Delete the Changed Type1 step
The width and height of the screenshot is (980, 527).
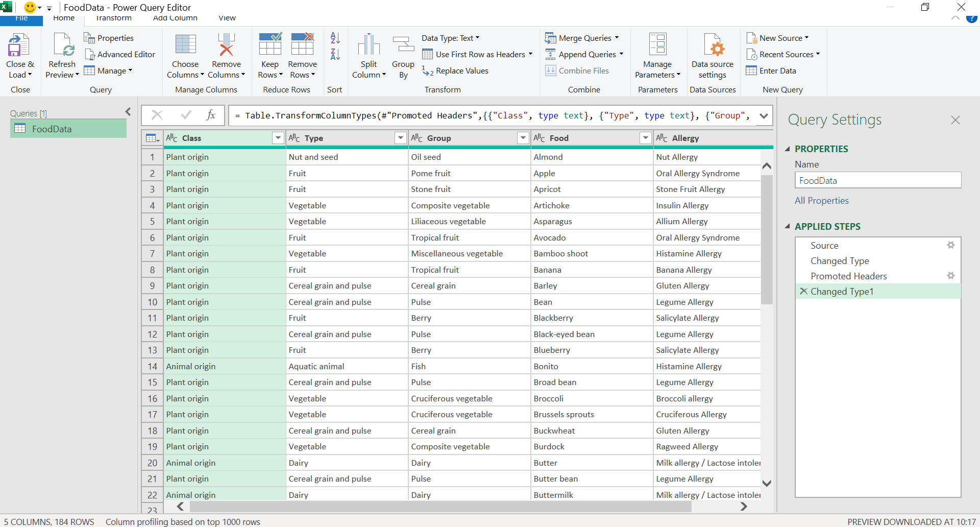click(x=803, y=292)
